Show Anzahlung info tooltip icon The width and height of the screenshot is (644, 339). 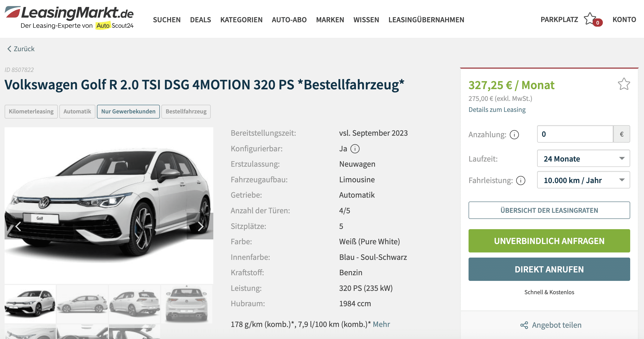(x=514, y=134)
